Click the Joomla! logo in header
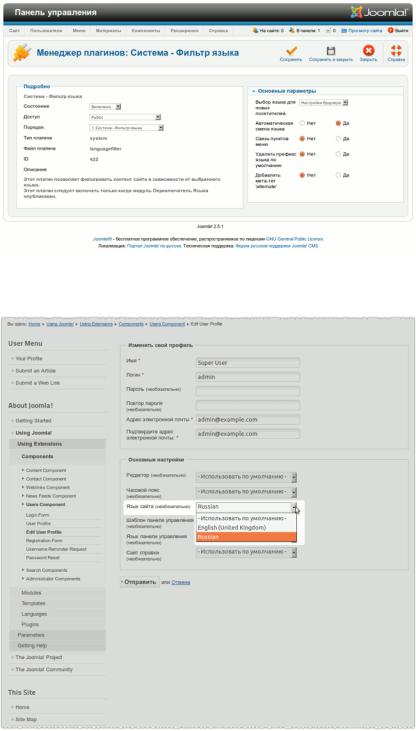Screen dimensions: 416x731 click(379, 13)
